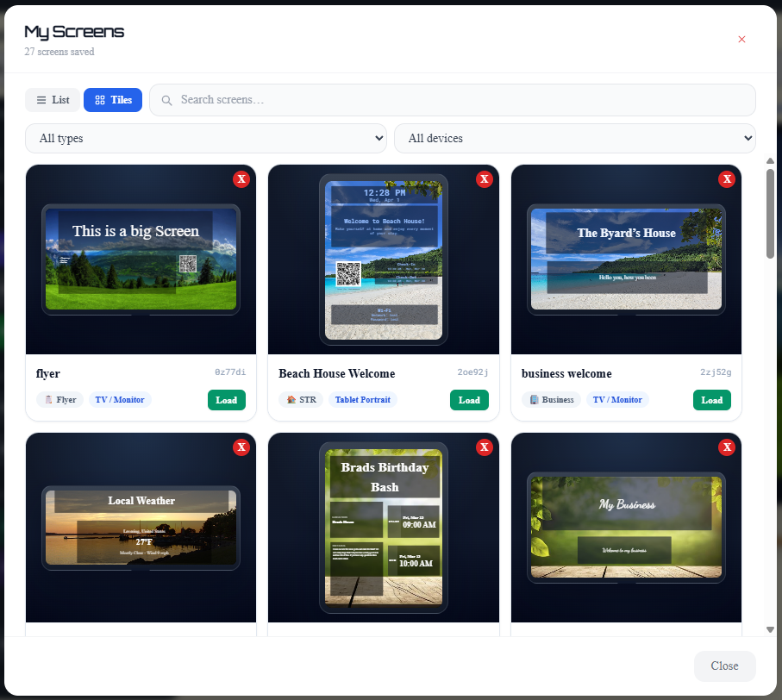Viewport: 782px width, 700px height.
Task: Remove Beach House Welcome via red X
Action: tap(485, 179)
